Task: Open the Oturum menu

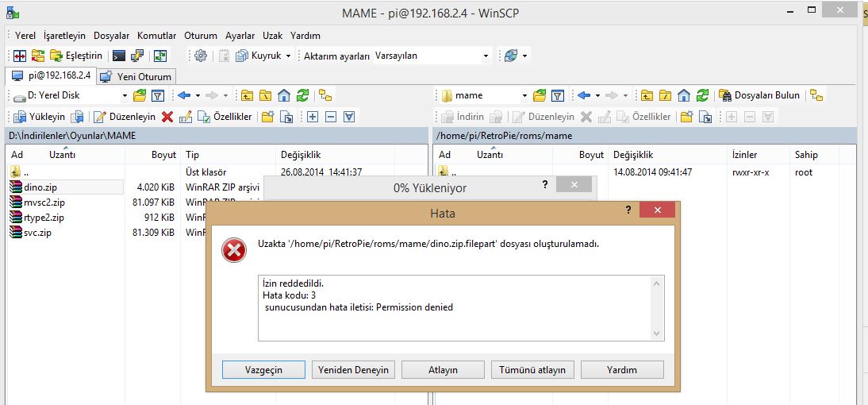Action: click(x=201, y=36)
